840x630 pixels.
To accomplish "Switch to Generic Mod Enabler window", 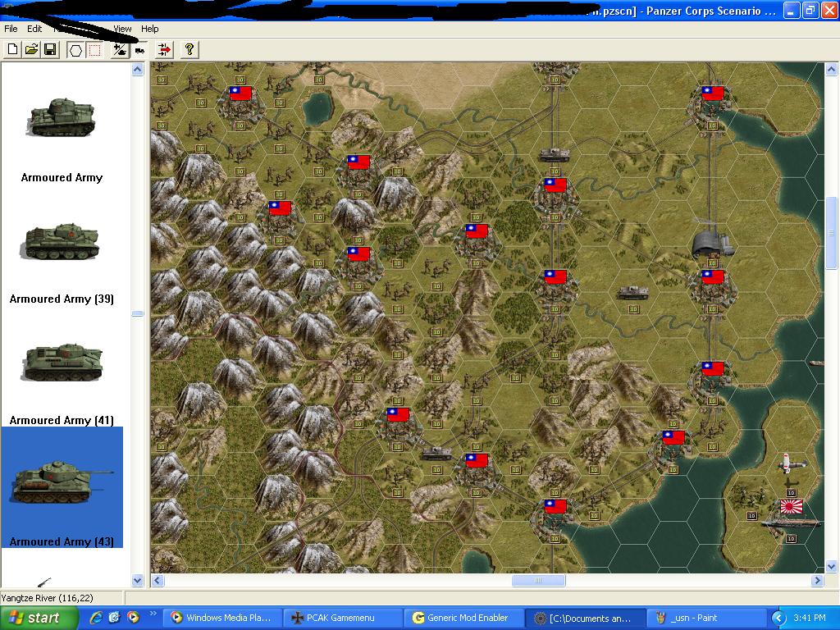I will coord(463,618).
